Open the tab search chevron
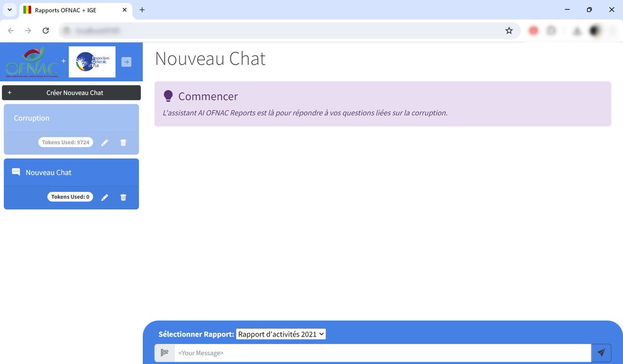Viewport: 623px width, 364px height. point(9,10)
